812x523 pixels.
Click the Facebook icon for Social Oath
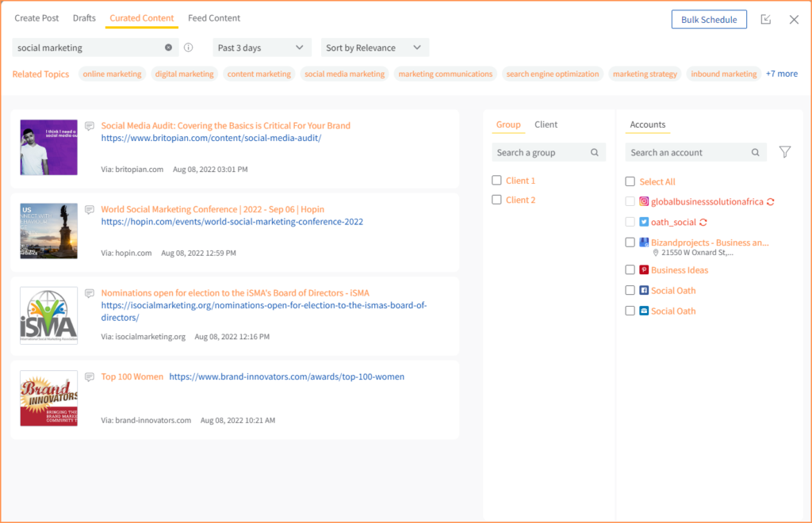click(x=644, y=290)
